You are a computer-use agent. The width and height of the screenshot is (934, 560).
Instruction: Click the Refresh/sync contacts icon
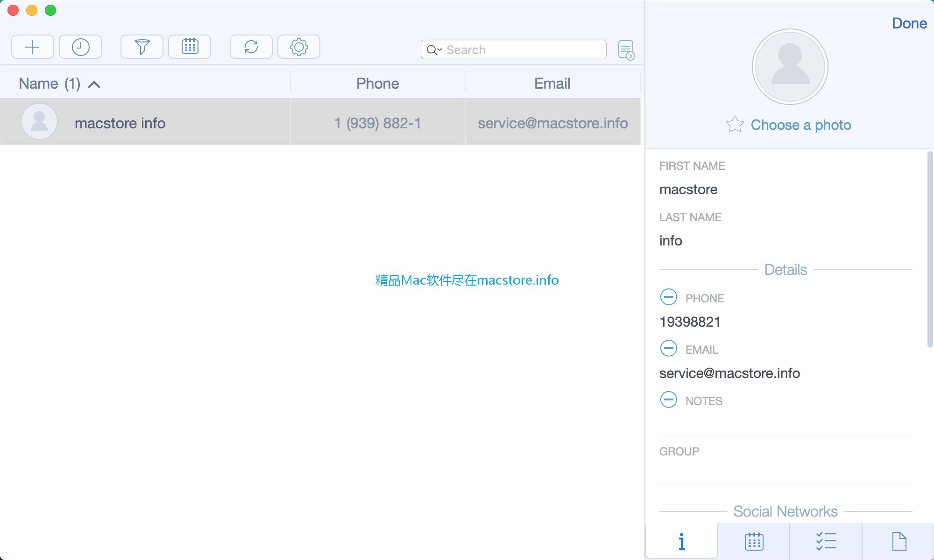point(252,47)
